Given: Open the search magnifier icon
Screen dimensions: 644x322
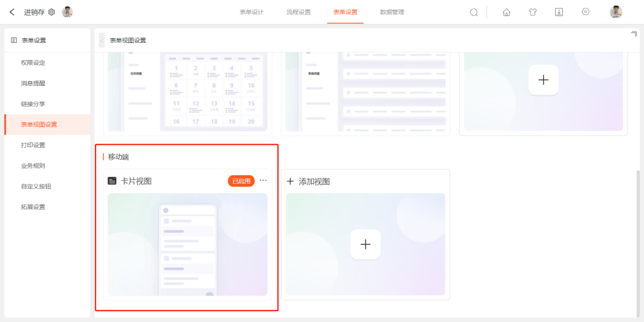Looking at the screenshot, I should tap(474, 13).
